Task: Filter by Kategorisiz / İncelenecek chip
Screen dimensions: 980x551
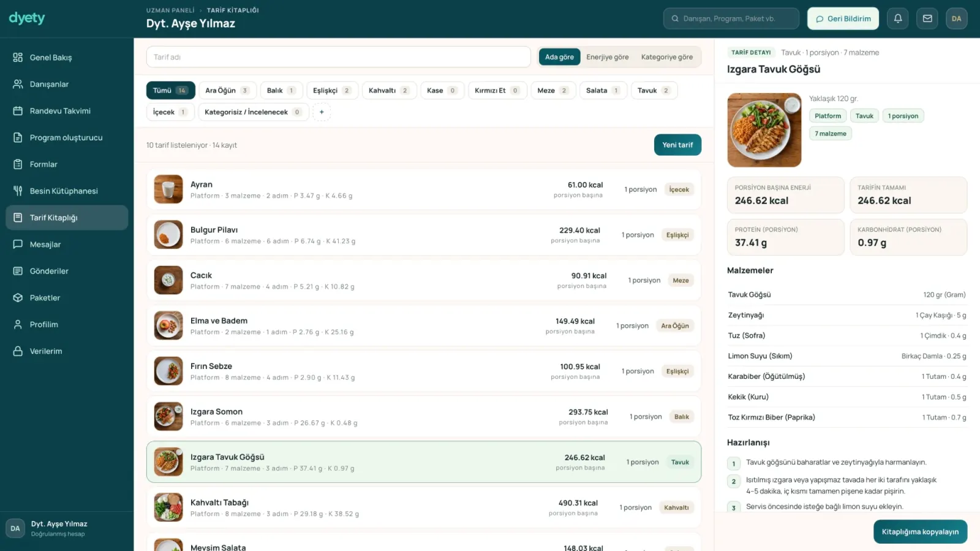Action: (x=253, y=112)
